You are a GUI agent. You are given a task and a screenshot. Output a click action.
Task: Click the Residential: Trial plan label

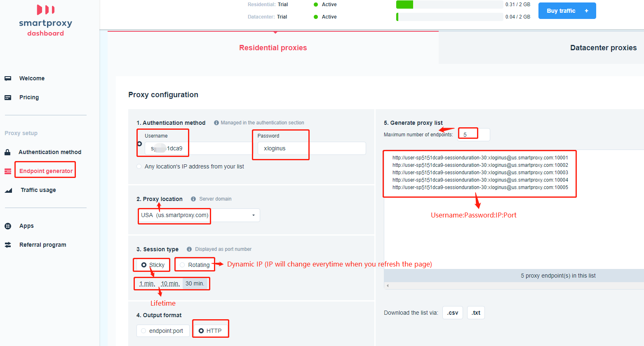[x=268, y=5]
